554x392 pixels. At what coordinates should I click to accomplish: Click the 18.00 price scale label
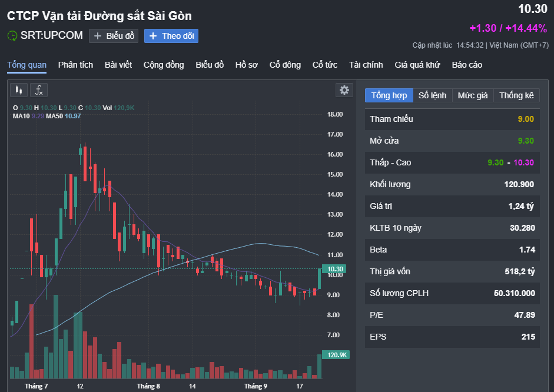(x=335, y=114)
